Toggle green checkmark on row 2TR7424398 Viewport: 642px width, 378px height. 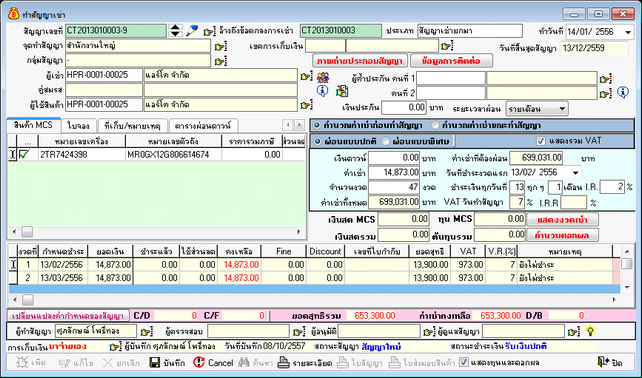(25, 154)
